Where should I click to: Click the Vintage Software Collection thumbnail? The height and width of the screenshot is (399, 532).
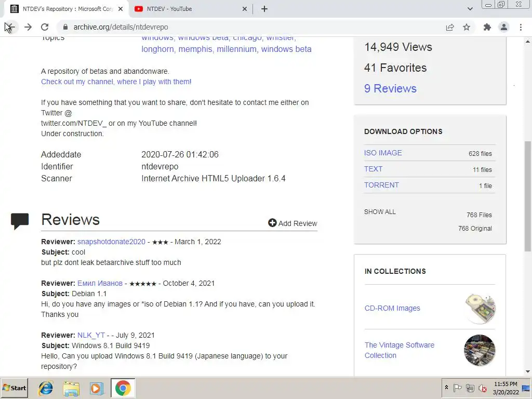pos(480,350)
